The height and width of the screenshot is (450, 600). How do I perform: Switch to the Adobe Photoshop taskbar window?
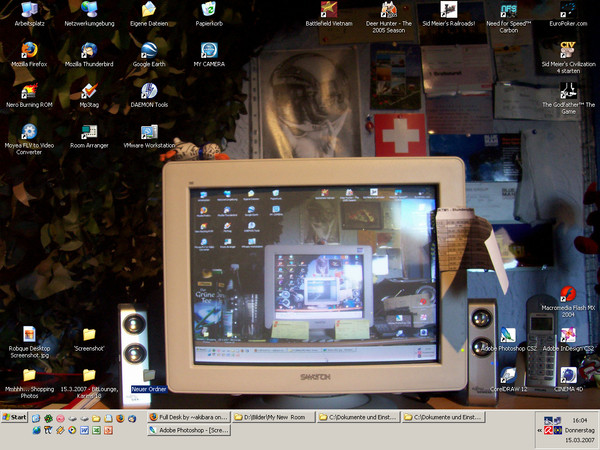[189, 430]
